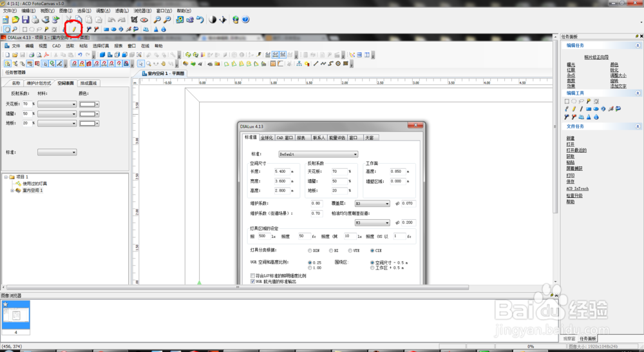Click the 打开最近的 link

tap(576, 150)
